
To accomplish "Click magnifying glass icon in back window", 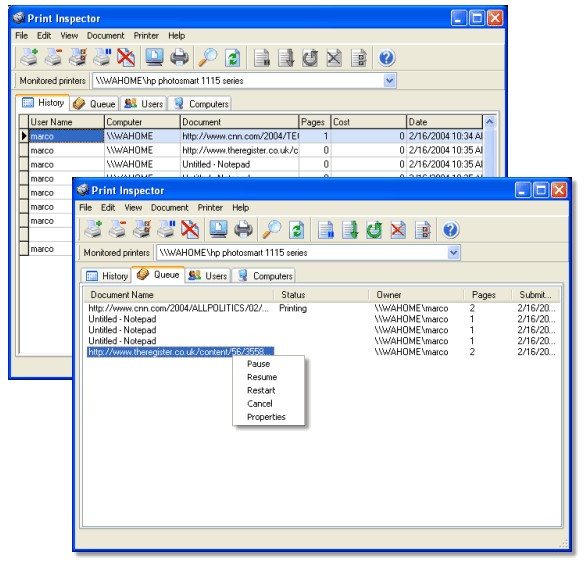I will pyautogui.click(x=208, y=57).
